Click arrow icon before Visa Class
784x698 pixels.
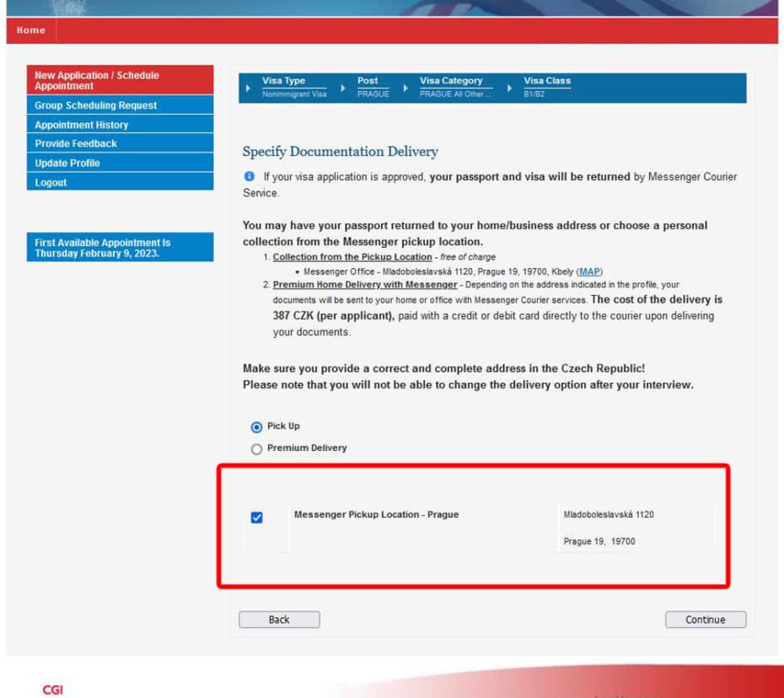pos(509,88)
